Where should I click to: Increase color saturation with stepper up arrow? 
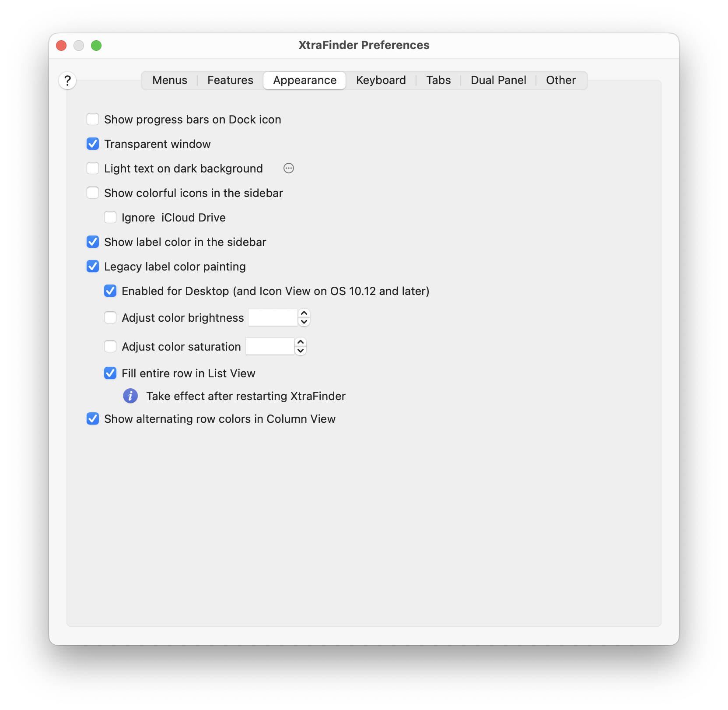[301, 342]
